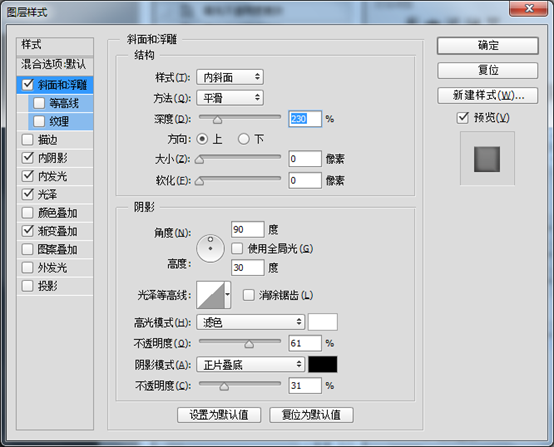Image resolution: width=554 pixels, height=447 pixels.
Task: Click the 大小 pixel input field
Action: [305, 159]
